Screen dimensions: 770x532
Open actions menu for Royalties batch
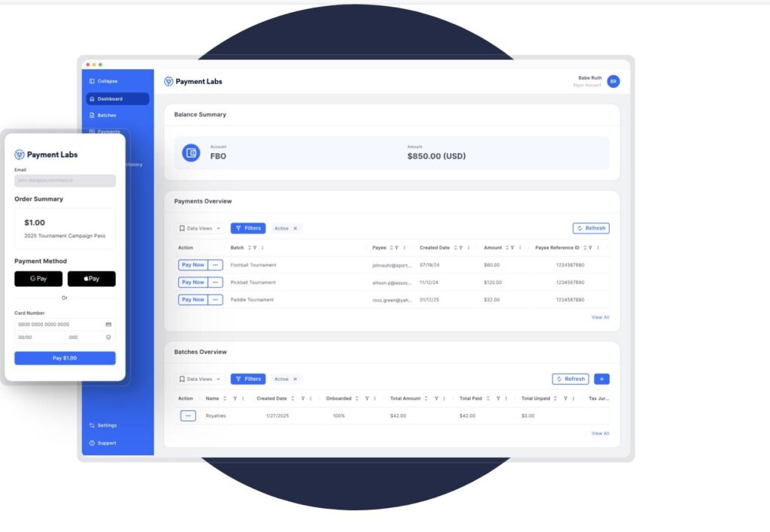click(188, 416)
